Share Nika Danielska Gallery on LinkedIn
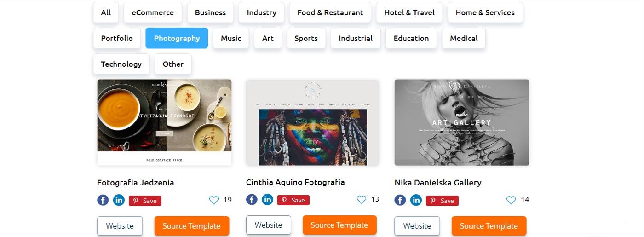The image size is (644, 237). [416, 200]
